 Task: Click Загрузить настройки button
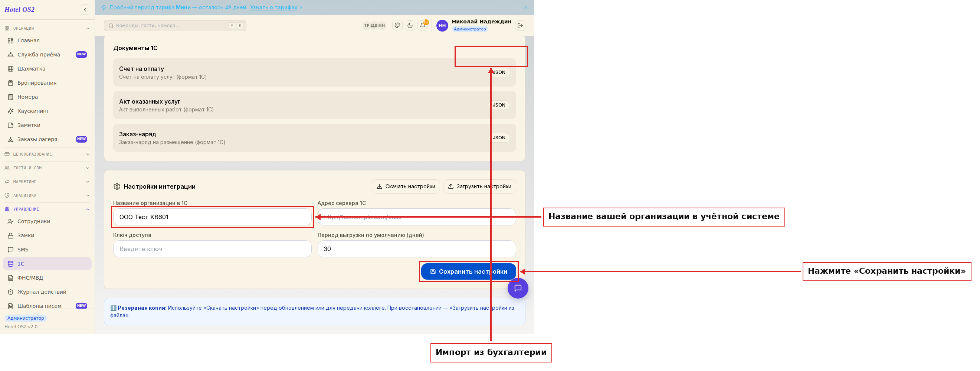tap(479, 186)
